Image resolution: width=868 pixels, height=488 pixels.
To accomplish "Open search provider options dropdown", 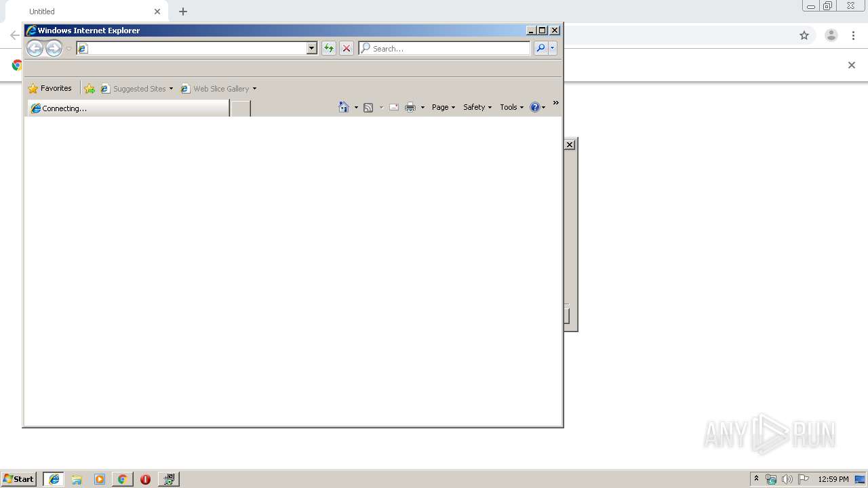I will tap(553, 48).
